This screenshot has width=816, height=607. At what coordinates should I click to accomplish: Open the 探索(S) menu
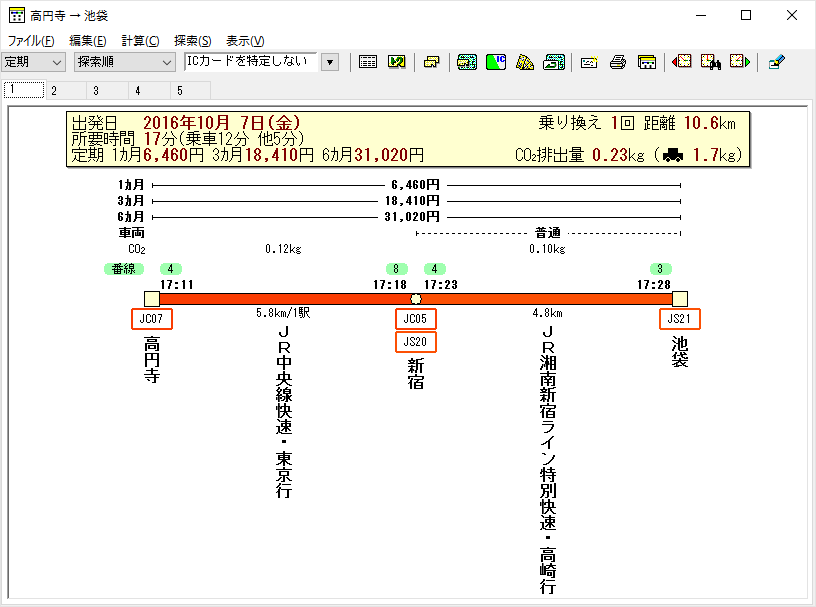(x=192, y=41)
